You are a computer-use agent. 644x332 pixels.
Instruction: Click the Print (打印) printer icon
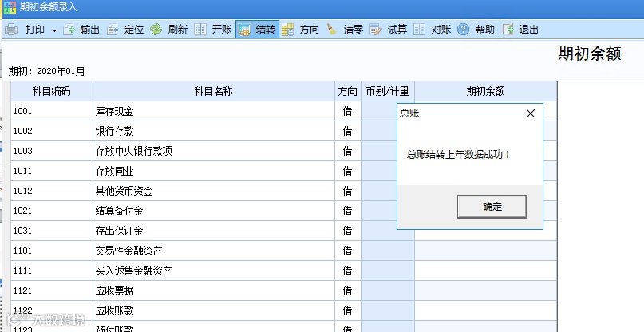[11, 30]
